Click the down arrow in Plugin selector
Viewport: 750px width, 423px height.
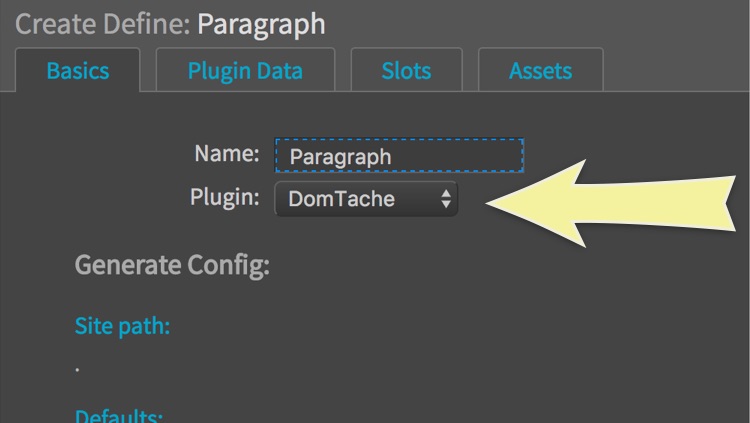click(446, 205)
